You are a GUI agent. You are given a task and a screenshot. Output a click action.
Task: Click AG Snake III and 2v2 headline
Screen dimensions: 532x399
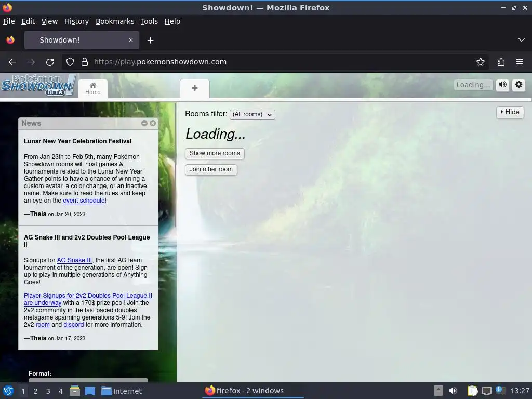[87, 241]
